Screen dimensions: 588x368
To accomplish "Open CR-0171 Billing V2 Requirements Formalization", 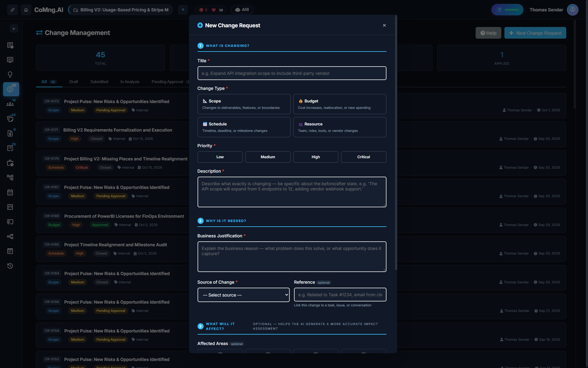I will (x=118, y=130).
